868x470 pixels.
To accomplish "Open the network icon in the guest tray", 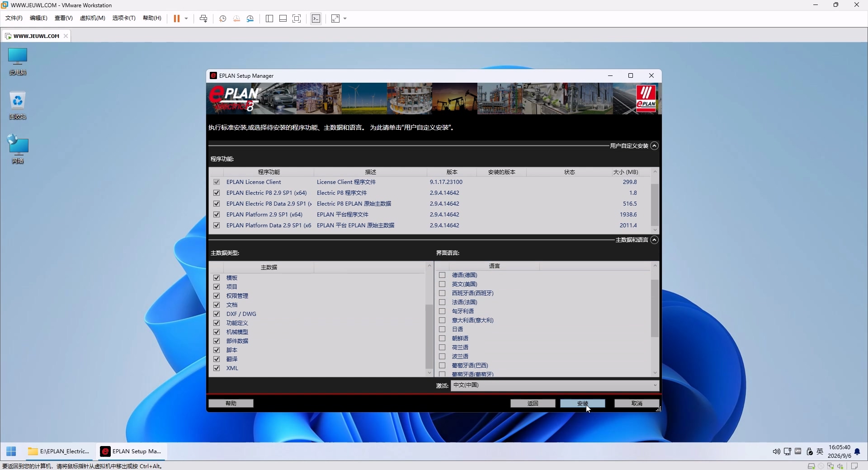I will (788, 451).
